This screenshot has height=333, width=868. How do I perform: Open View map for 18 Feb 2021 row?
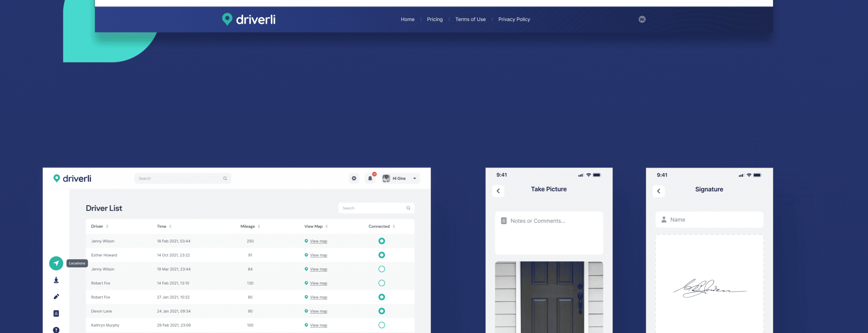(318, 241)
